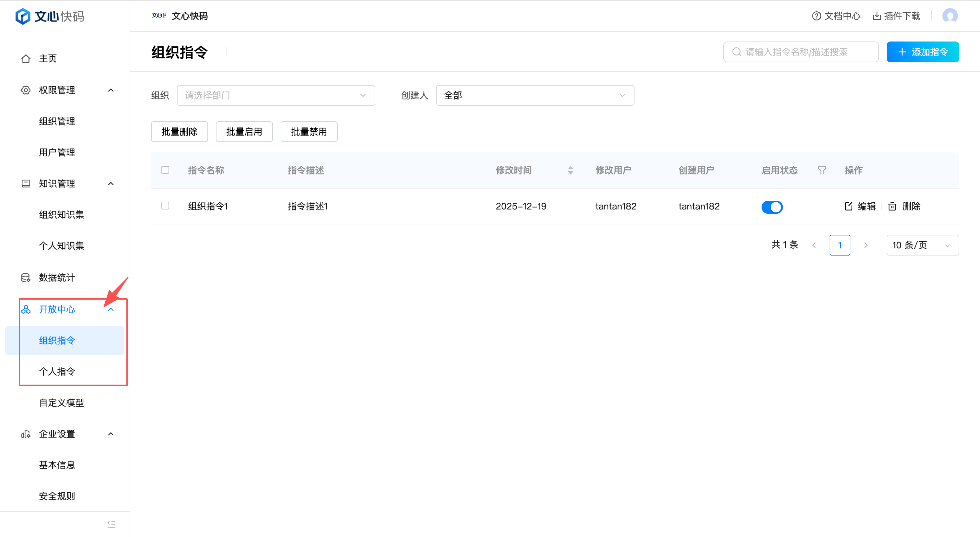Collapse the sidebar with the bottom fold icon
The height and width of the screenshot is (537, 980).
[x=111, y=524]
